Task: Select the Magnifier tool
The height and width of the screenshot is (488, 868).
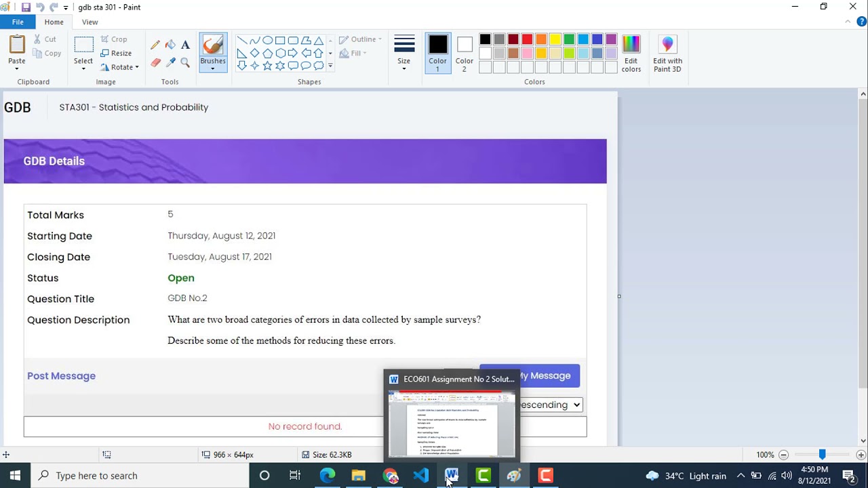Action: (x=185, y=62)
